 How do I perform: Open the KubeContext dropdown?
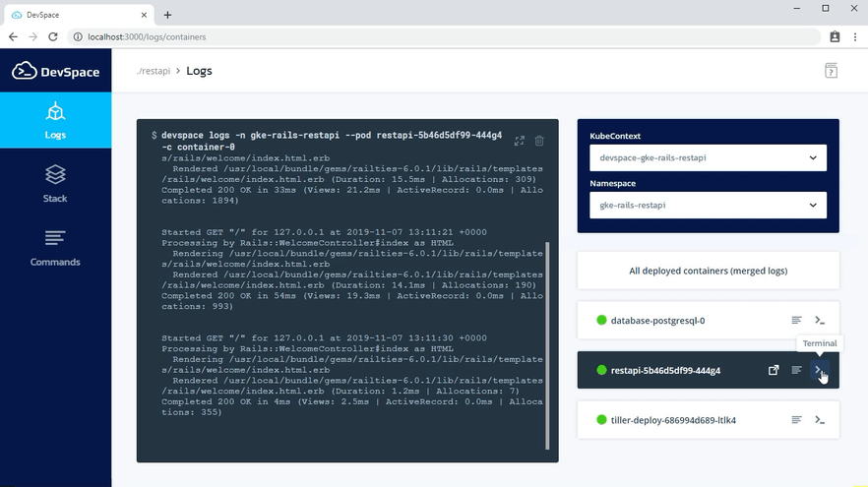pos(708,157)
